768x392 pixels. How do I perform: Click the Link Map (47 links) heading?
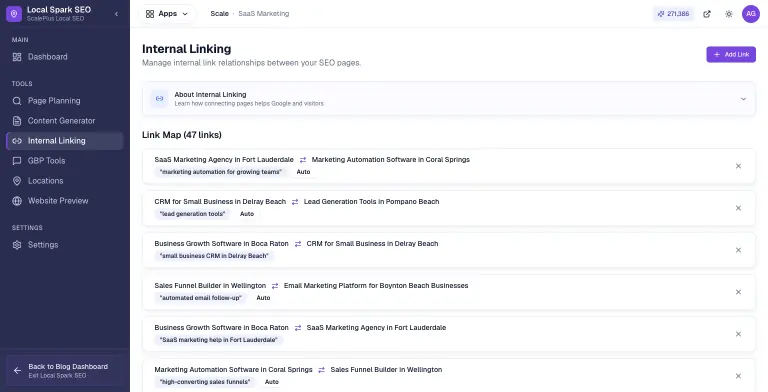coord(182,135)
